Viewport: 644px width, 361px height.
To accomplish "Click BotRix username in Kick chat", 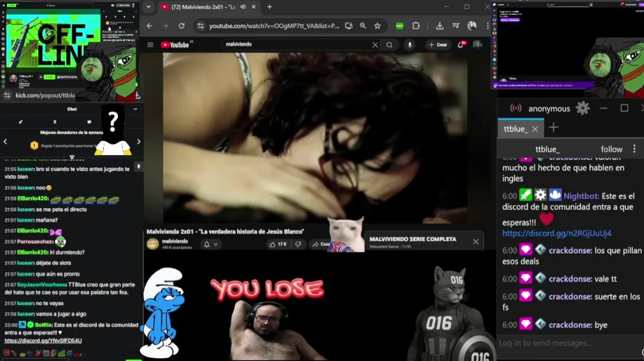I will 42,325.
